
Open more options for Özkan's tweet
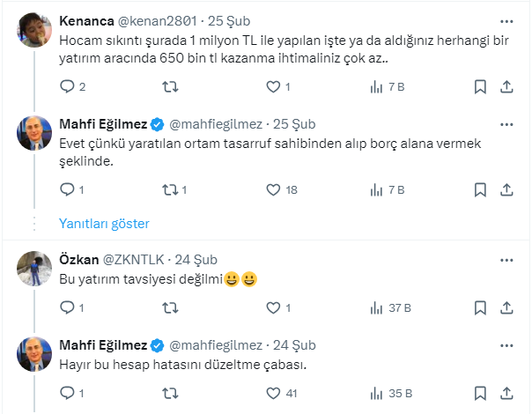coord(506,259)
